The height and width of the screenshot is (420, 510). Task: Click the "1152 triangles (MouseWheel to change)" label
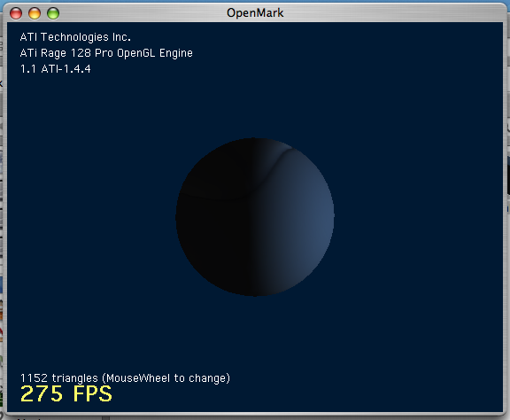coord(125,378)
